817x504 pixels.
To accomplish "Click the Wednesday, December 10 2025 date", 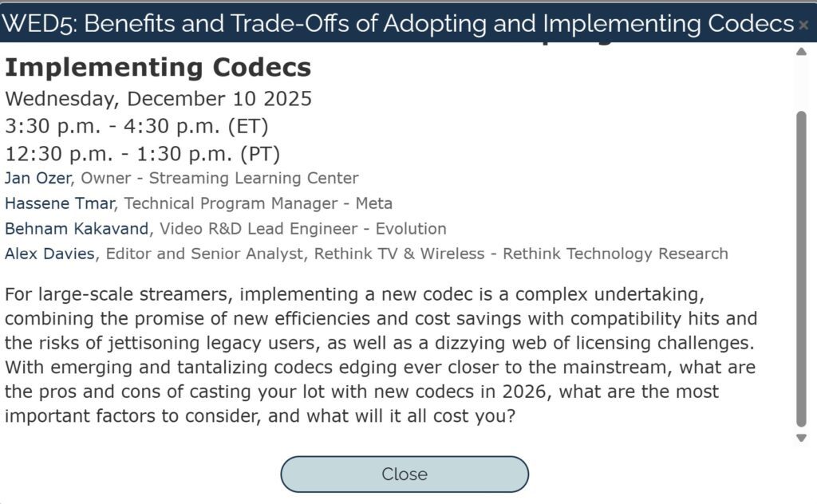I will pos(158,99).
